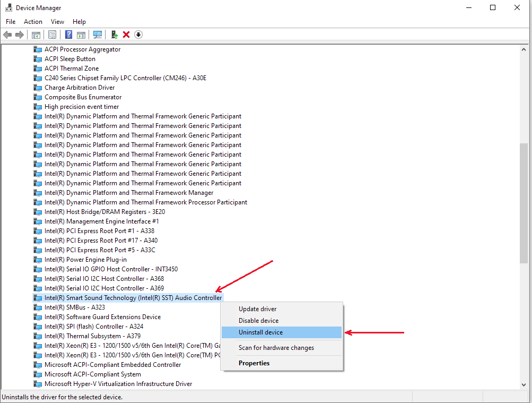532x403 pixels.
Task: Click the icon beside High precision event timer
Action: click(x=38, y=107)
